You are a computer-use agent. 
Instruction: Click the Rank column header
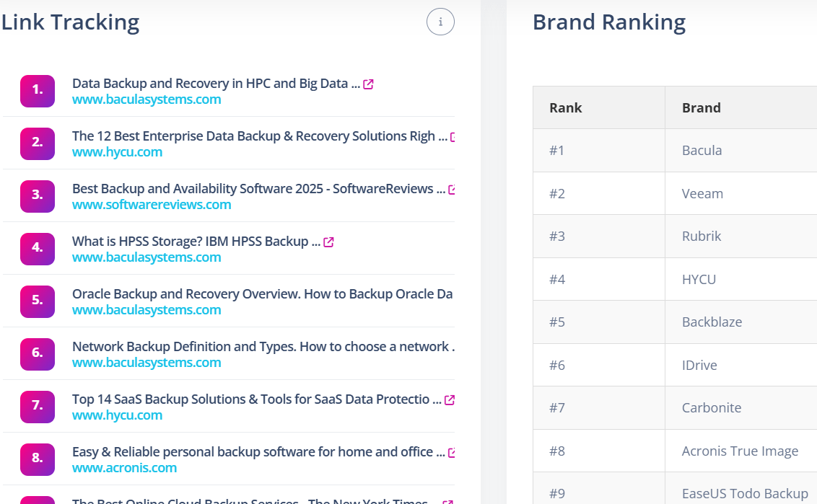click(x=599, y=107)
